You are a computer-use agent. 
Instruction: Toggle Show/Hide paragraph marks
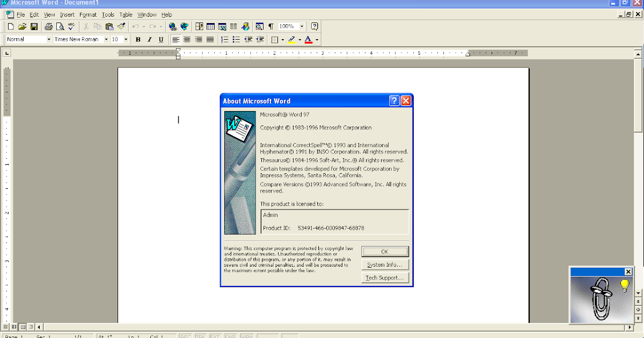pyautogui.click(x=270, y=26)
